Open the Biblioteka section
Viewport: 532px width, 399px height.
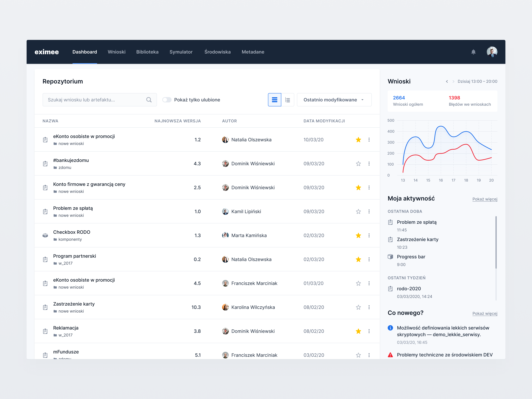coord(147,52)
